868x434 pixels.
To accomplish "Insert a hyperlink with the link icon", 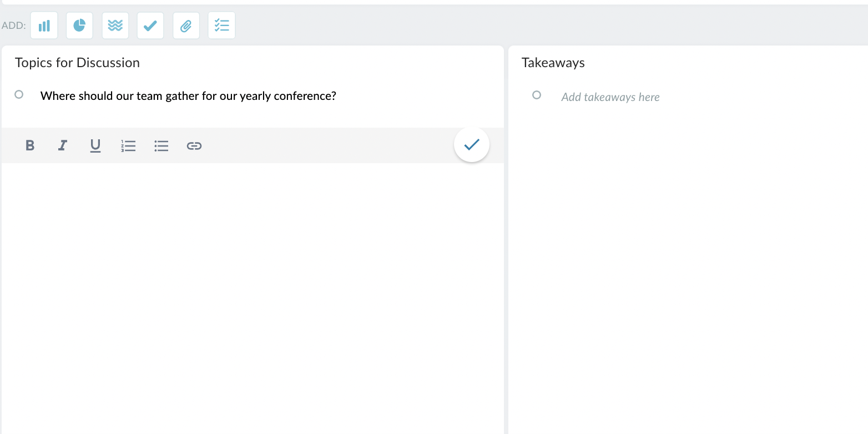I will [194, 145].
